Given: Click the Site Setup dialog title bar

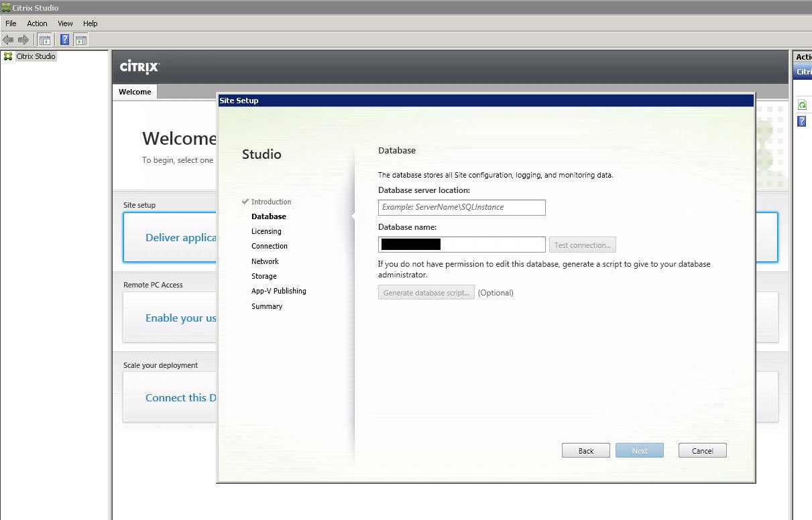Looking at the screenshot, I should 486,101.
